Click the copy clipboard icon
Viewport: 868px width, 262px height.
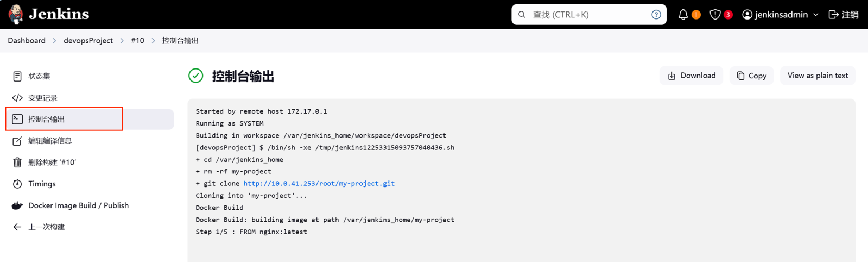(x=740, y=76)
